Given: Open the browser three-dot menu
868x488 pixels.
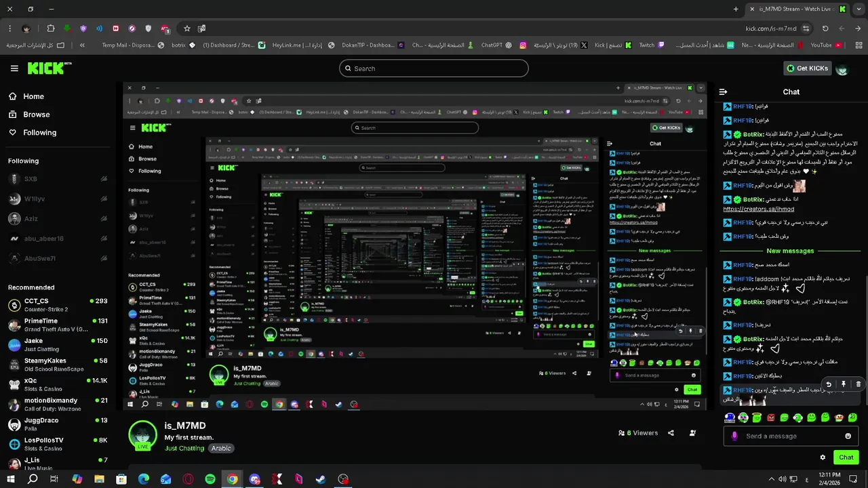Looking at the screenshot, I should click(9, 28).
